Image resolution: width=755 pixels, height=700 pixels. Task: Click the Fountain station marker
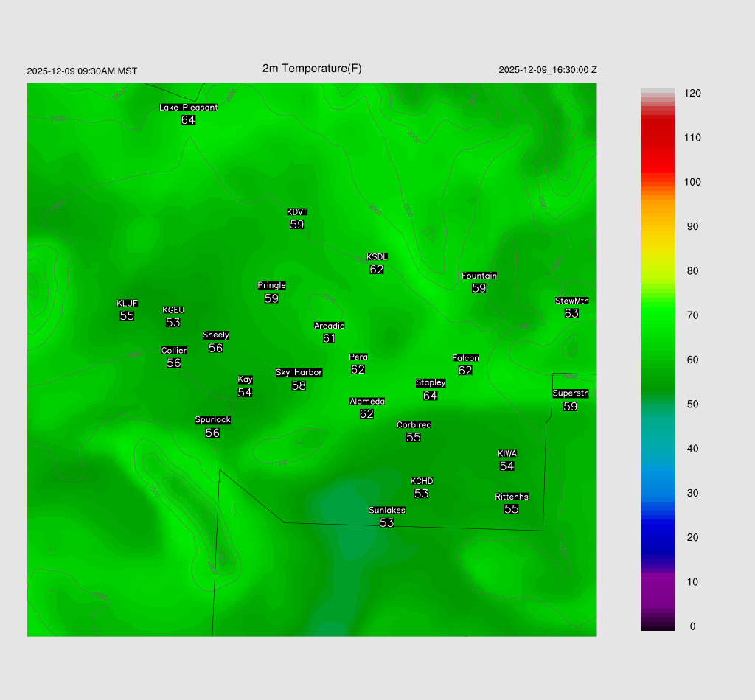(x=479, y=288)
